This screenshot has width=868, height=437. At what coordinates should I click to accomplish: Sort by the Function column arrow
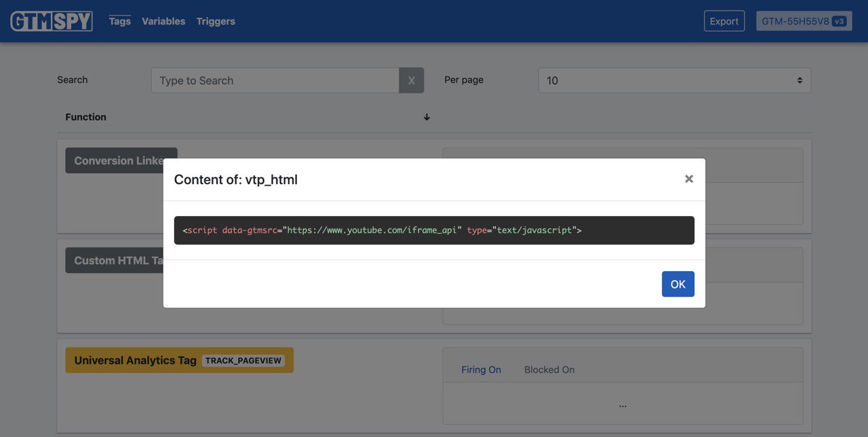pos(427,117)
